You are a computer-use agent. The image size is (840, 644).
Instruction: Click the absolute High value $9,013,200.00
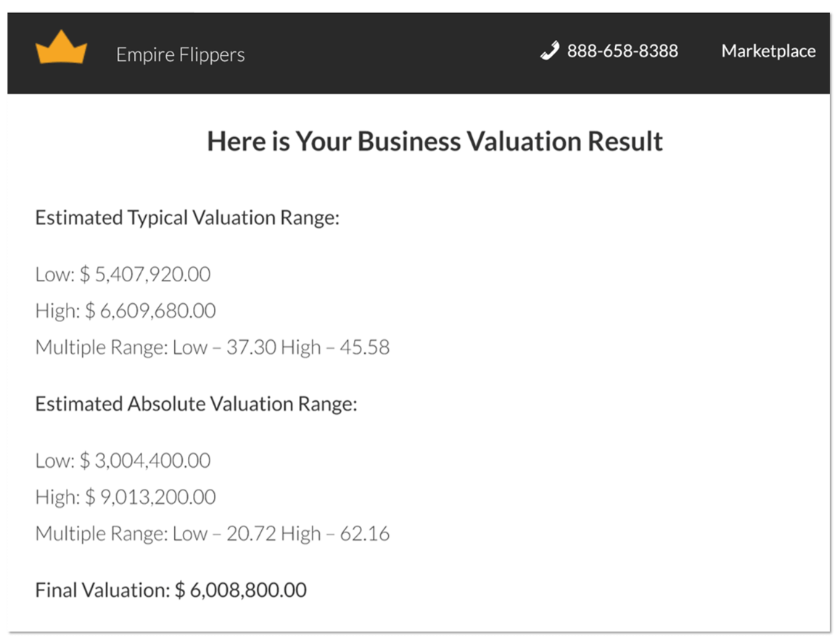tap(125, 497)
